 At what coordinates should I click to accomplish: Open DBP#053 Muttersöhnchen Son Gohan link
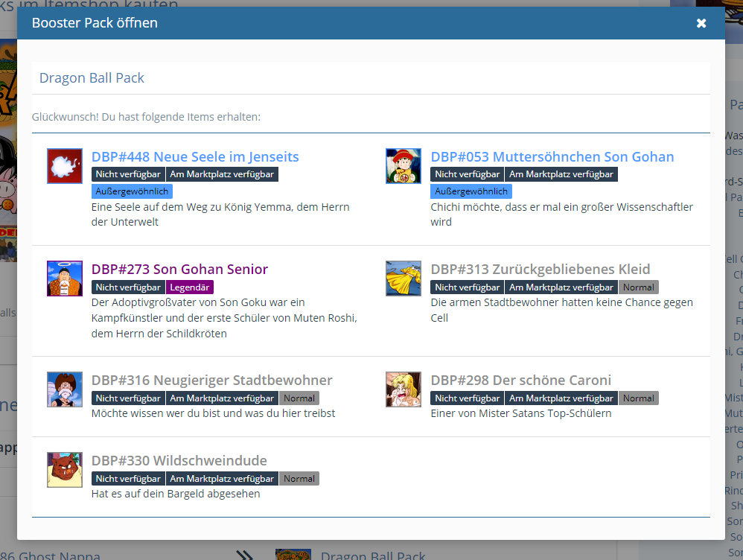pos(552,157)
